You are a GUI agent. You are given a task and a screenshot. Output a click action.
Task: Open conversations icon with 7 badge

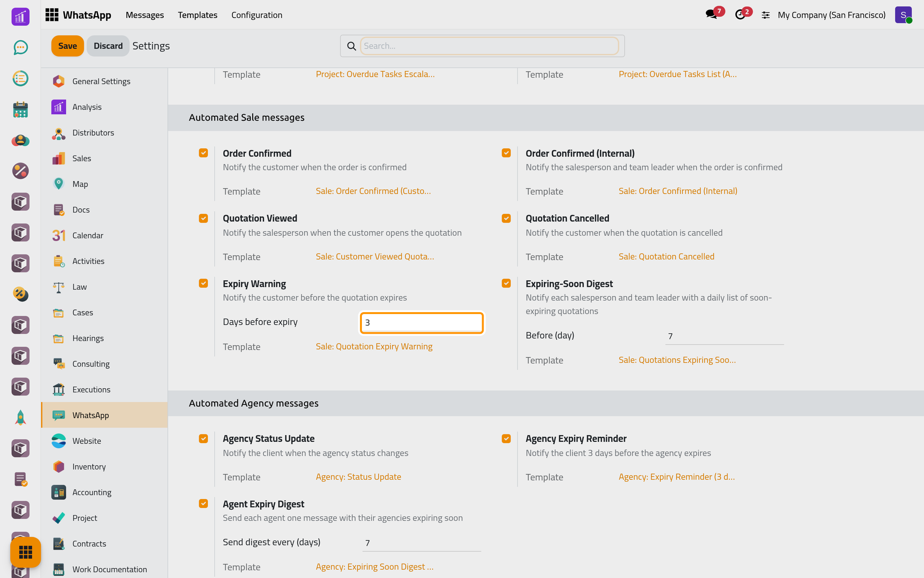tap(712, 14)
